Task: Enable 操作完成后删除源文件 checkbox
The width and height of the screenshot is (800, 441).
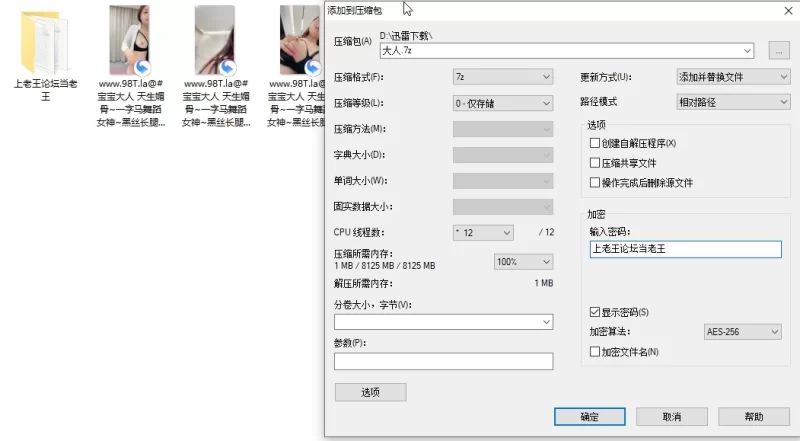Action: click(x=596, y=183)
